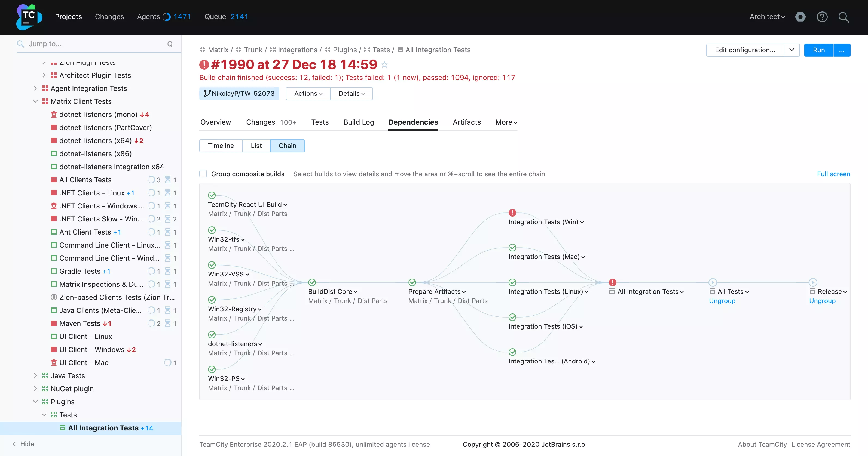
Task: Click the All Tests play status icon
Action: pyautogui.click(x=712, y=282)
